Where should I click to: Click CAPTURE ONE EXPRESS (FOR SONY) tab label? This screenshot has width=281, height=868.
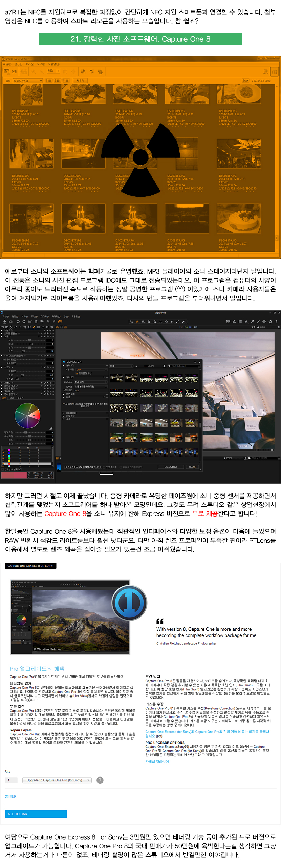[30, 566]
